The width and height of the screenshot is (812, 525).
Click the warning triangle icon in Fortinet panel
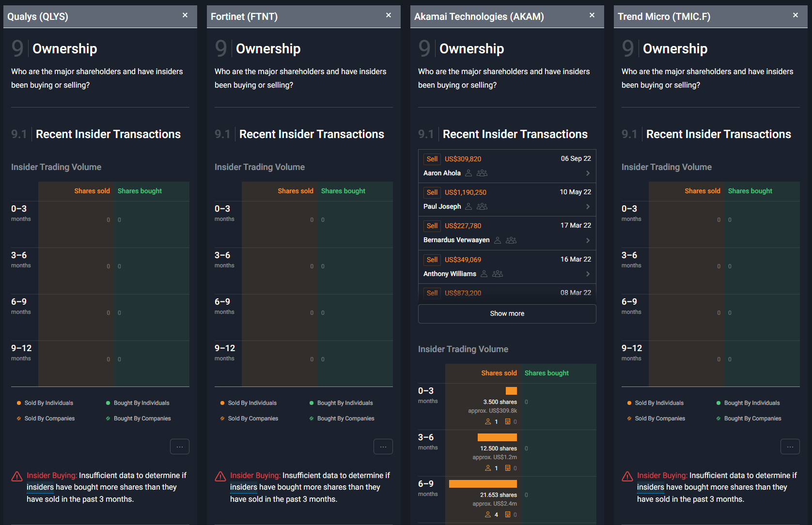pos(220,477)
